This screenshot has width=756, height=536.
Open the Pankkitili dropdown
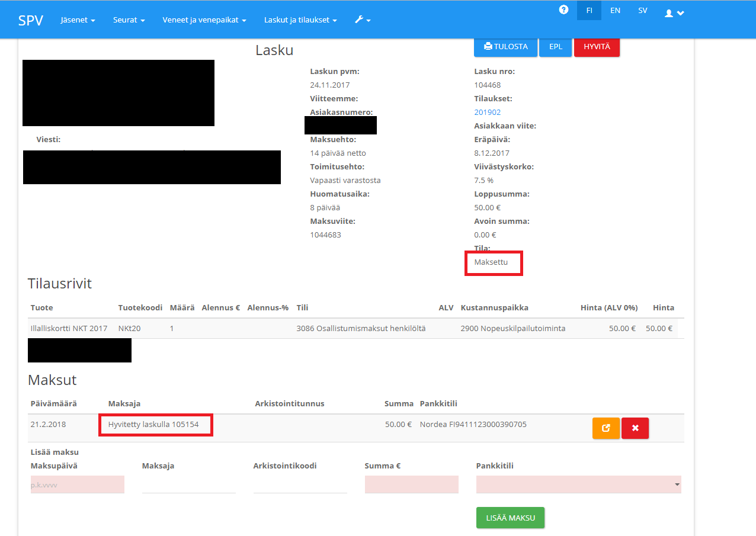pos(579,484)
